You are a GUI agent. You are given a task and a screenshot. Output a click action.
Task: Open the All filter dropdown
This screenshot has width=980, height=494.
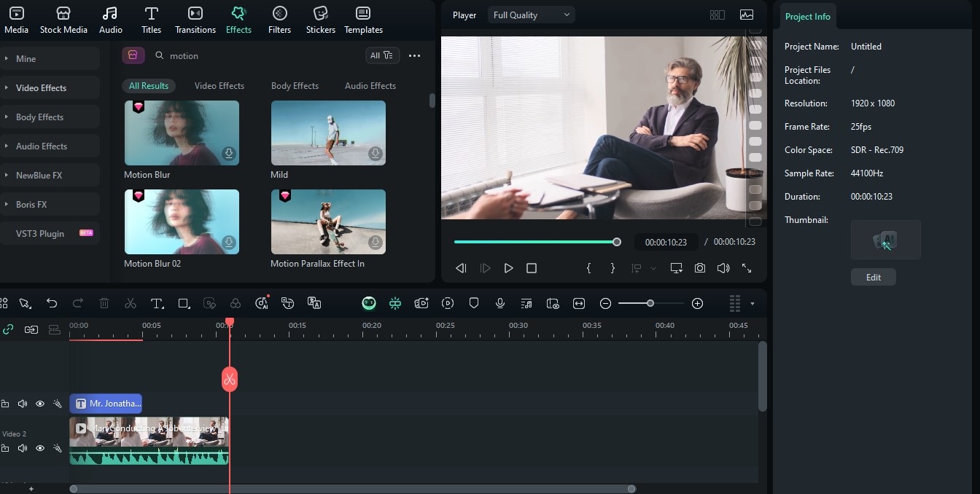point(382,55)
